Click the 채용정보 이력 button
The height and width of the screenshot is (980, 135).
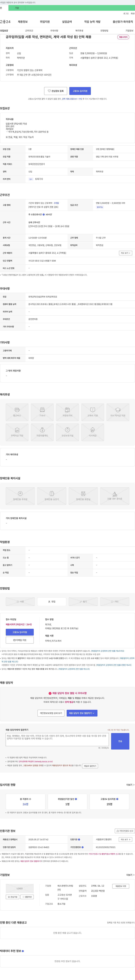121,886
